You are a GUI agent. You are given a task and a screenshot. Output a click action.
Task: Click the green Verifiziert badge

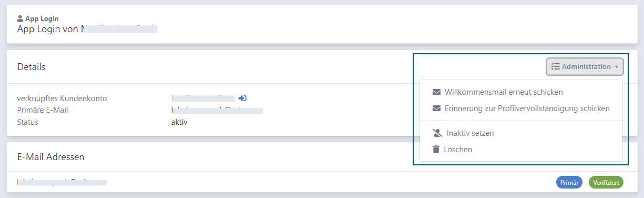(x=606, y=183)
